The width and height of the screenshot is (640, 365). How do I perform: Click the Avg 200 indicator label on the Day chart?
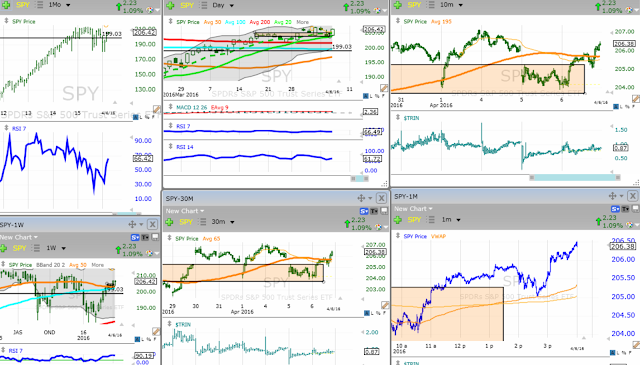click(260, 22)
